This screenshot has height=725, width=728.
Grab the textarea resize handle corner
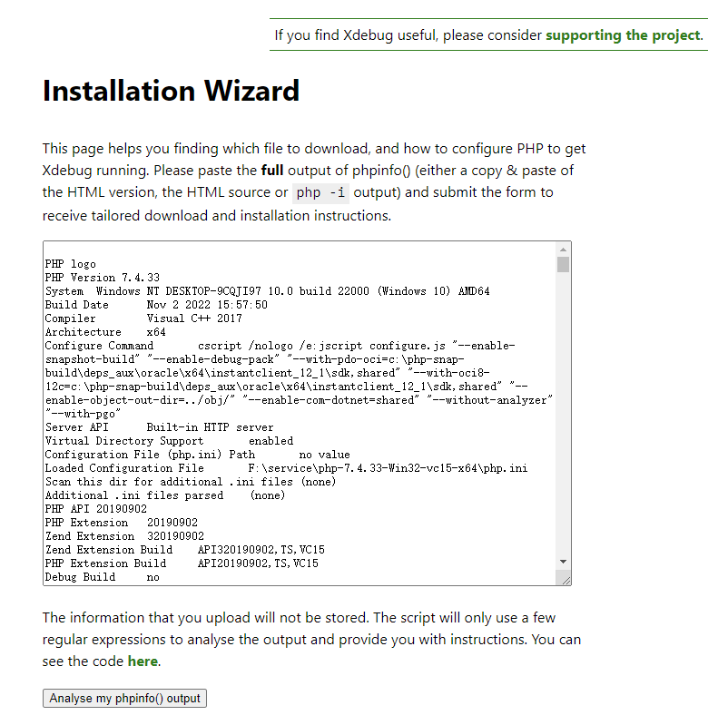click(x=564, y=578)
